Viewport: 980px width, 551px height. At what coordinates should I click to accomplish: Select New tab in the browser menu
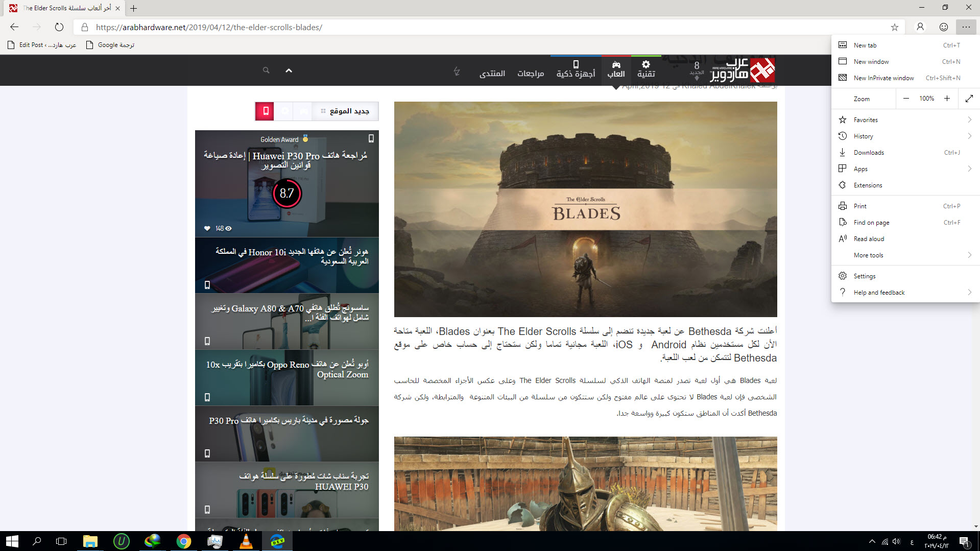click(905, 45)
